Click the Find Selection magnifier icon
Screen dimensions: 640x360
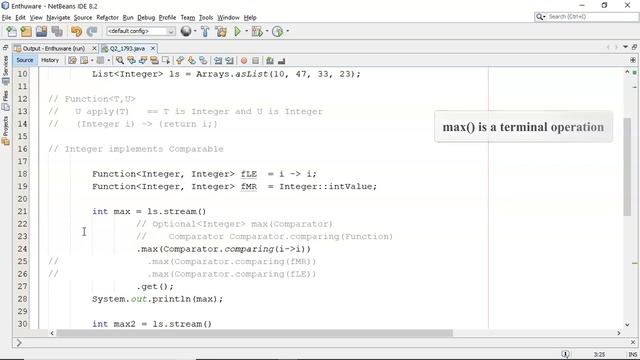tap(120, 60)
